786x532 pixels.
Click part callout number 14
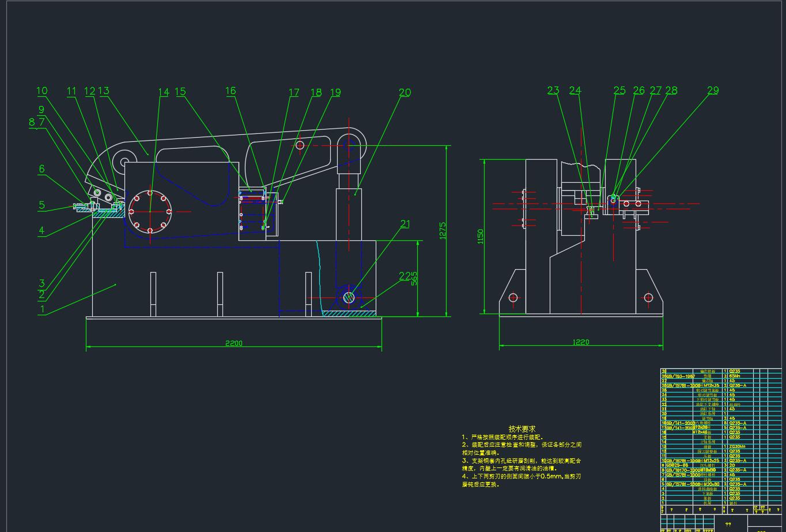[x=164, y=92]
